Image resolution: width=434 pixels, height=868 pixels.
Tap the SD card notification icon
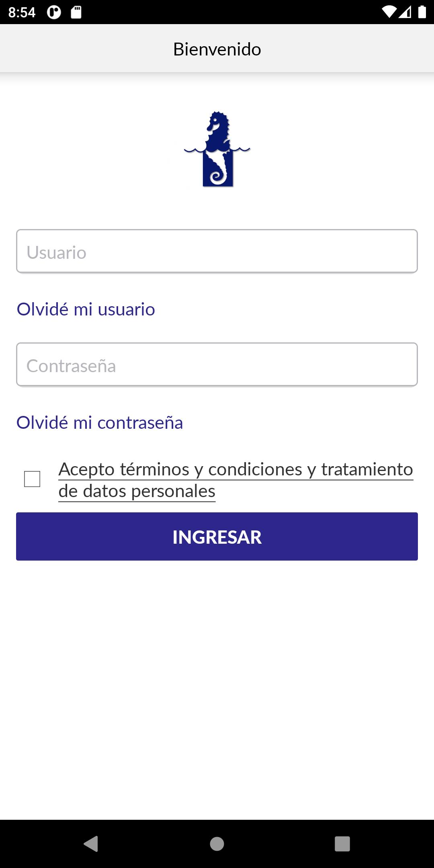pyautogui.click(x=76, y=12)
